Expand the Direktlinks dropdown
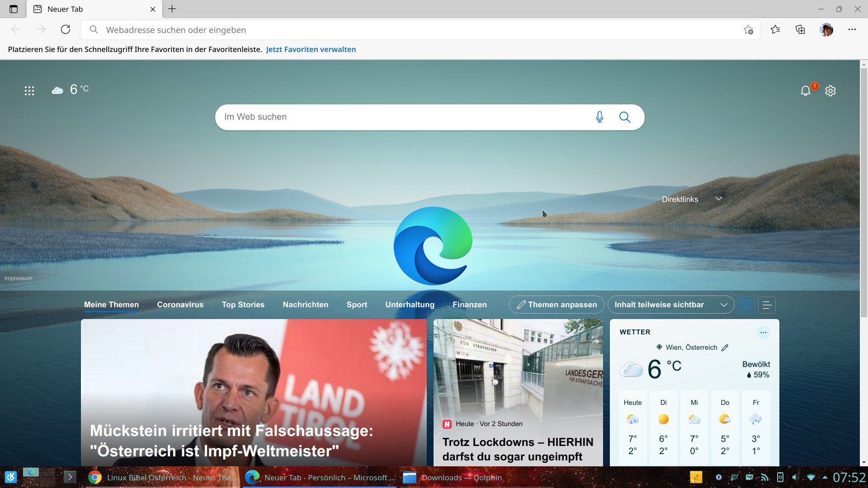This screenshot has width=868, height=488. coord(719,199)
